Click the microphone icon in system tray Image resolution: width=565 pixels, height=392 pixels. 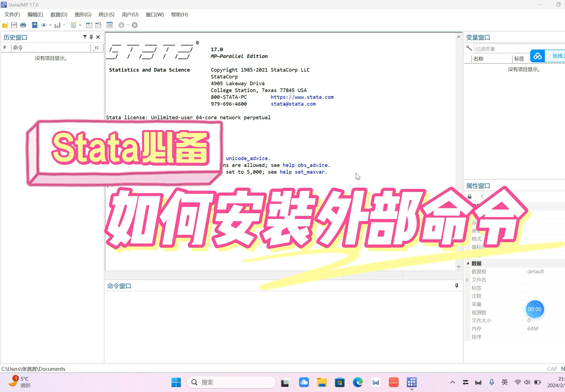492,382
